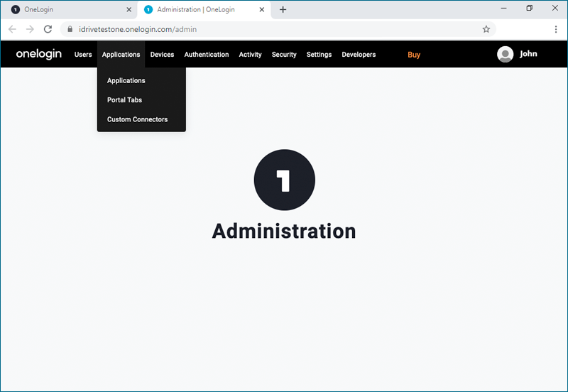Click the onelogin logo in navbar
This screenshot has width=568, height=392.
coord(39,55)
